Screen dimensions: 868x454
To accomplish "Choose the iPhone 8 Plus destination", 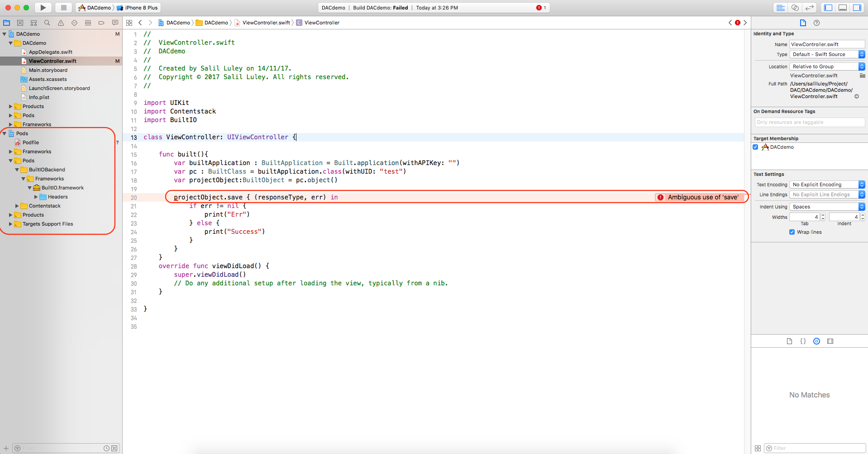I will click(138, 8).
